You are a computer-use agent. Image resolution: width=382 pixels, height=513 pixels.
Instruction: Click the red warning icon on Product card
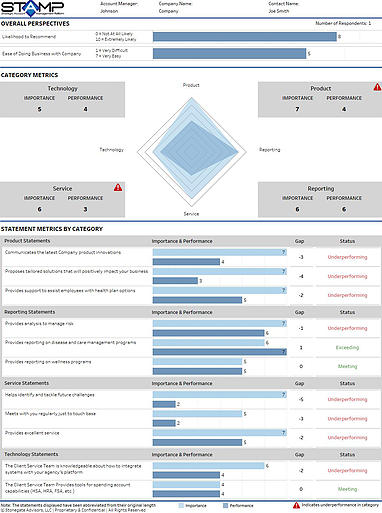(x=377, y=87)
